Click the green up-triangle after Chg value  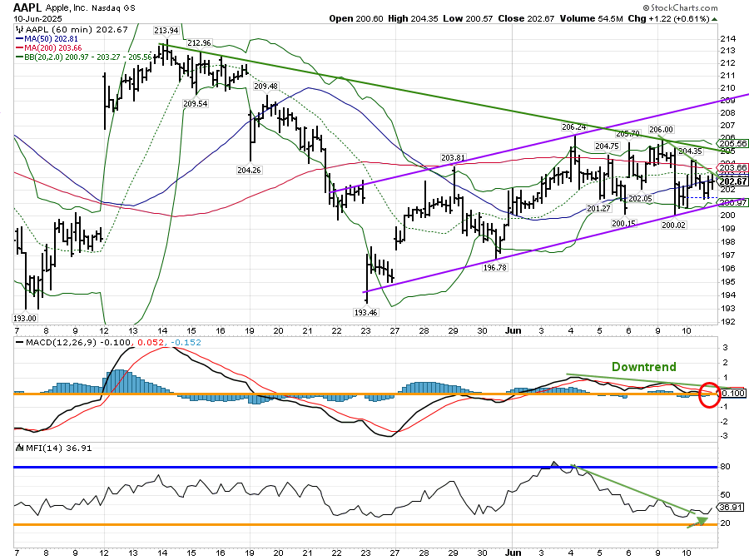pyautogui.click(x=715, y=19)
